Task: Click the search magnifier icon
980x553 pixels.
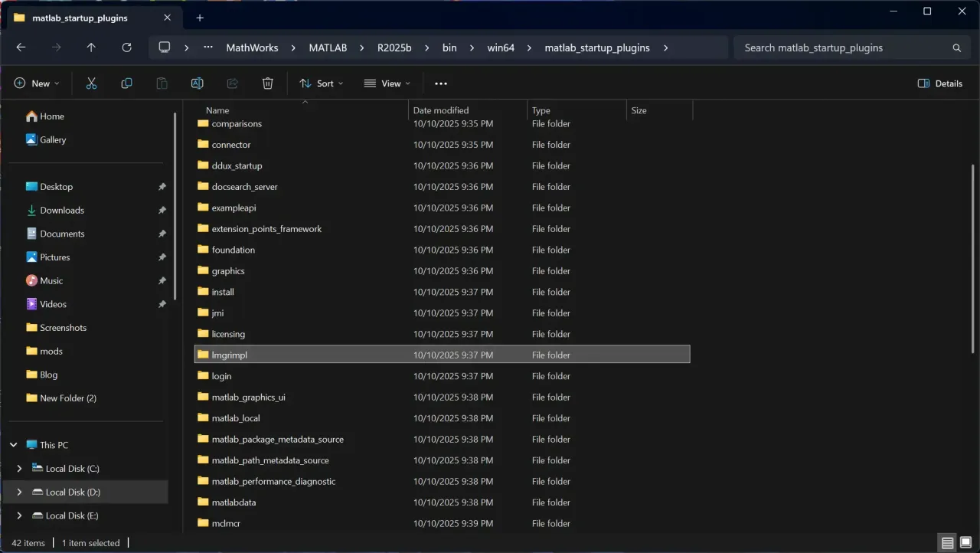Action: pos(957,47)
